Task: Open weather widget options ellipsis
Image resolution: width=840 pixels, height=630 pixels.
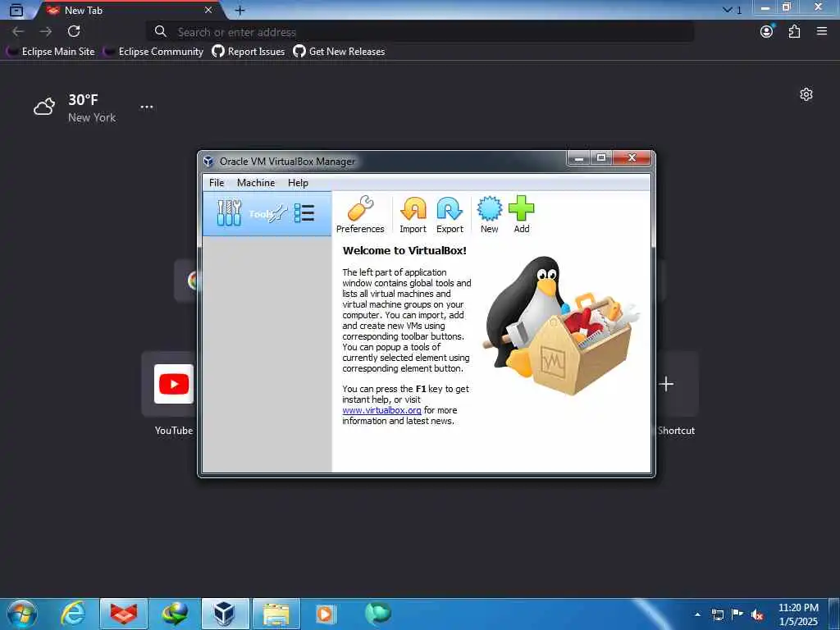Action: pos(147,107)
